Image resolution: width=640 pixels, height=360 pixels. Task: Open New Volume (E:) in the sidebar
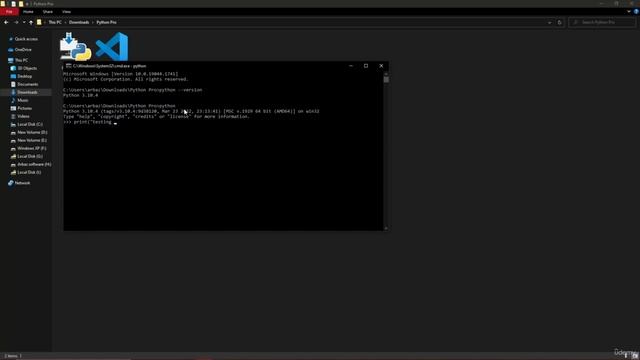coord(29,140)
